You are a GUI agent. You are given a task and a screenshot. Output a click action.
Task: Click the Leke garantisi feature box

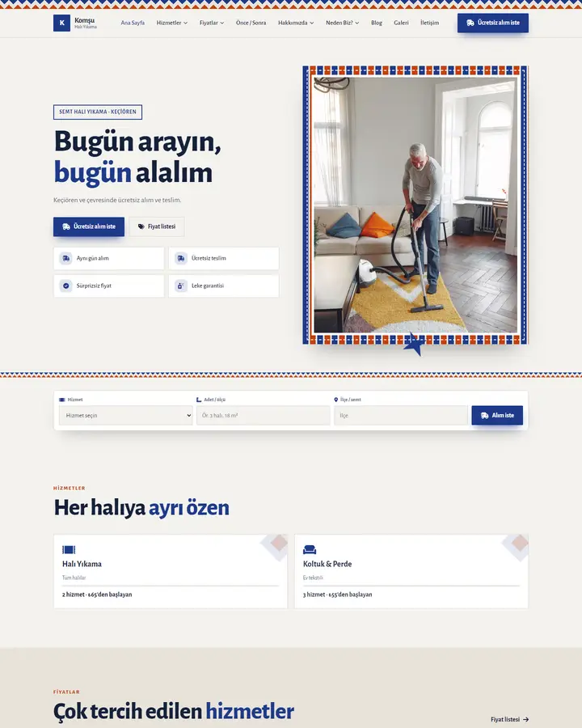click(224, 286)
